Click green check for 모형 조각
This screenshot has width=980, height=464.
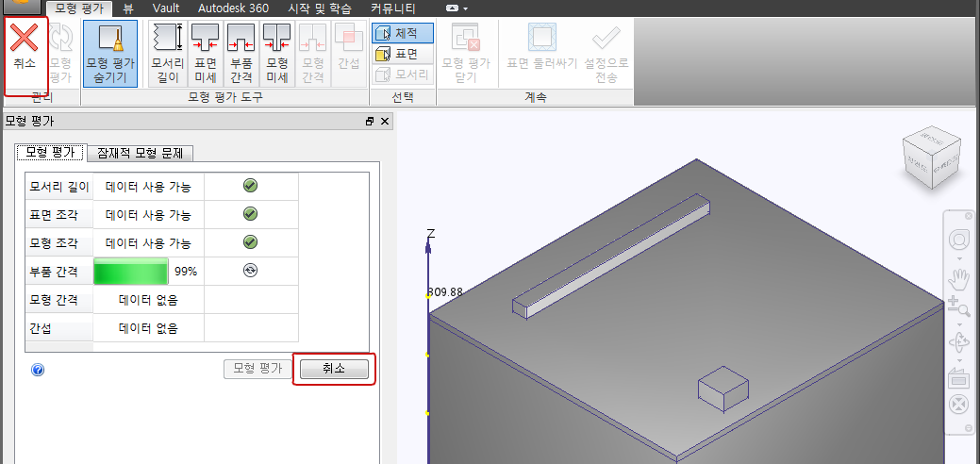tap(251, 242)
